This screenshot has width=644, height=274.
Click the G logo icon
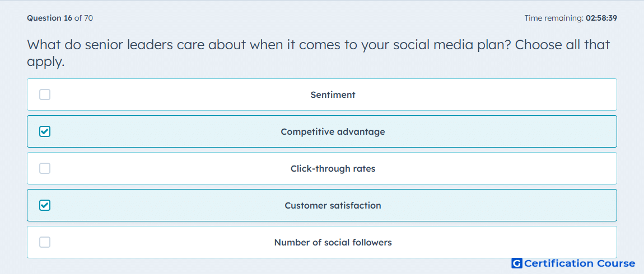click(517, 263)
